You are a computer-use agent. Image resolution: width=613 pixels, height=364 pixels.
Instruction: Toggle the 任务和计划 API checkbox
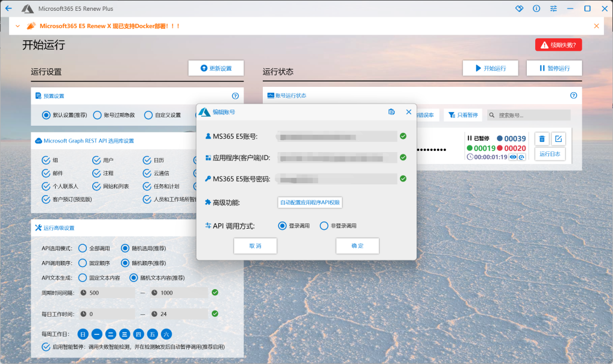click(147, 187)
